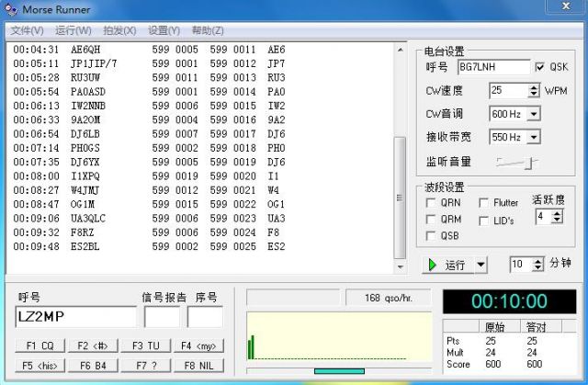Click the F4 <my> button

198,345
